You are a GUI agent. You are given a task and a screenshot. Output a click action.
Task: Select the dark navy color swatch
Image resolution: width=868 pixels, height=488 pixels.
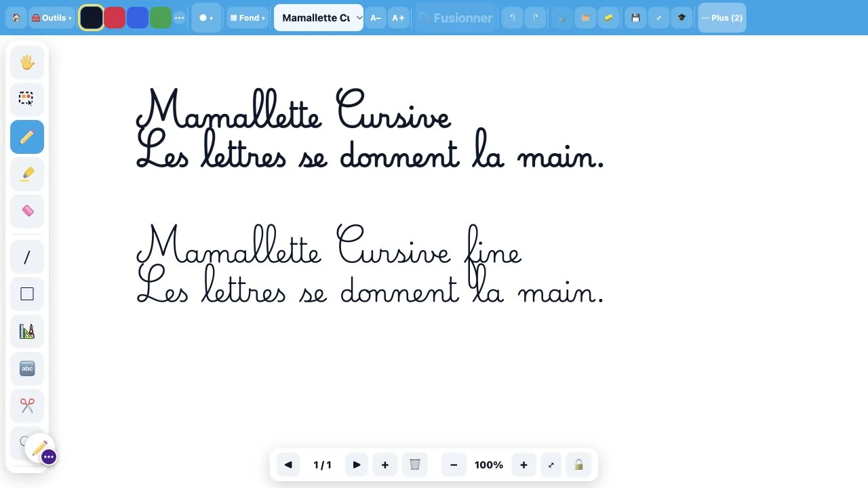[92, 18]
